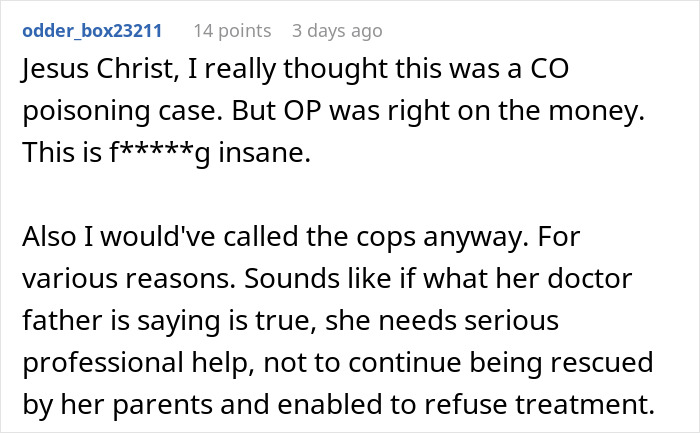Click the 14 points score
Viewport: 700px width, 433px height.
(232, 31)
